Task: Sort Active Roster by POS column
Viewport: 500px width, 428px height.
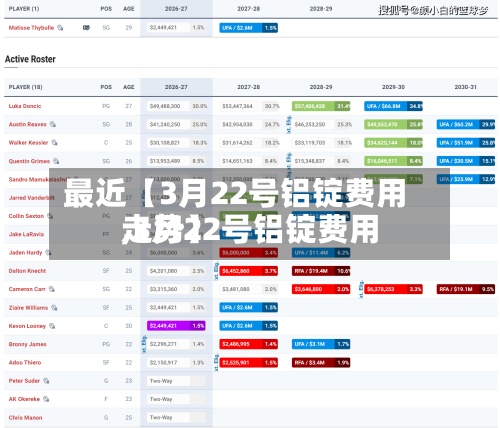Action: (106, 87)
